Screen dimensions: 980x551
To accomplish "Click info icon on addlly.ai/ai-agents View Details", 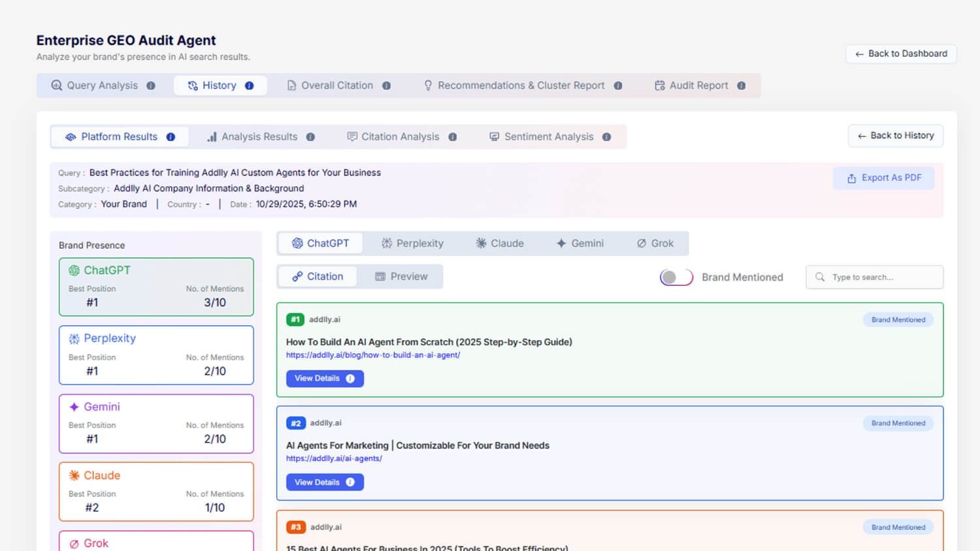I will tap(350, 482).
